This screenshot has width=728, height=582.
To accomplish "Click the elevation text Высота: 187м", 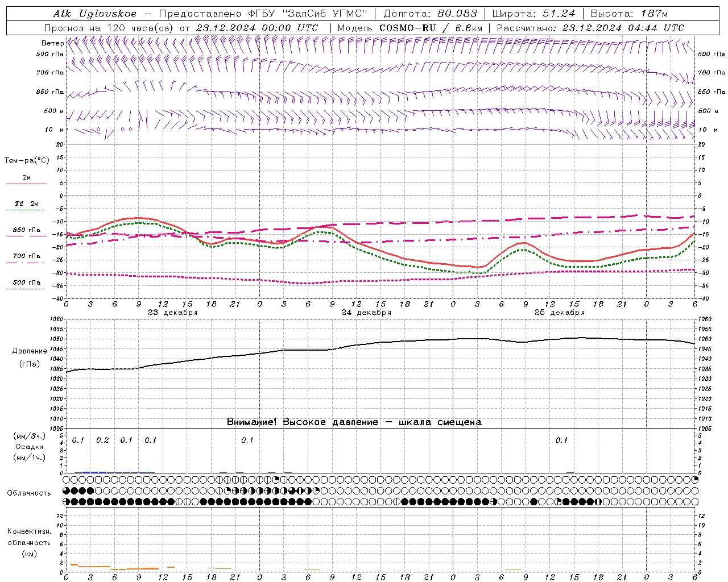I will 629,14.
